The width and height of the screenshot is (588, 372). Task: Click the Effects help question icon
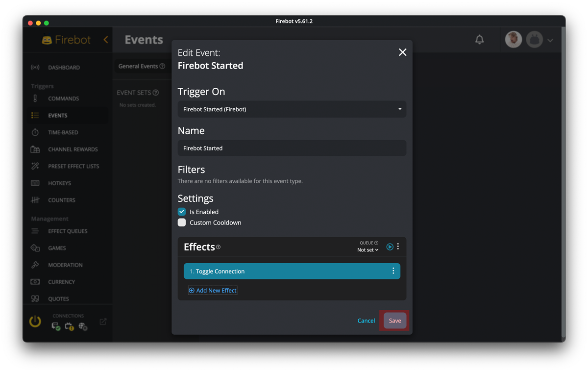pyautogui.click(x=219, y=247)
